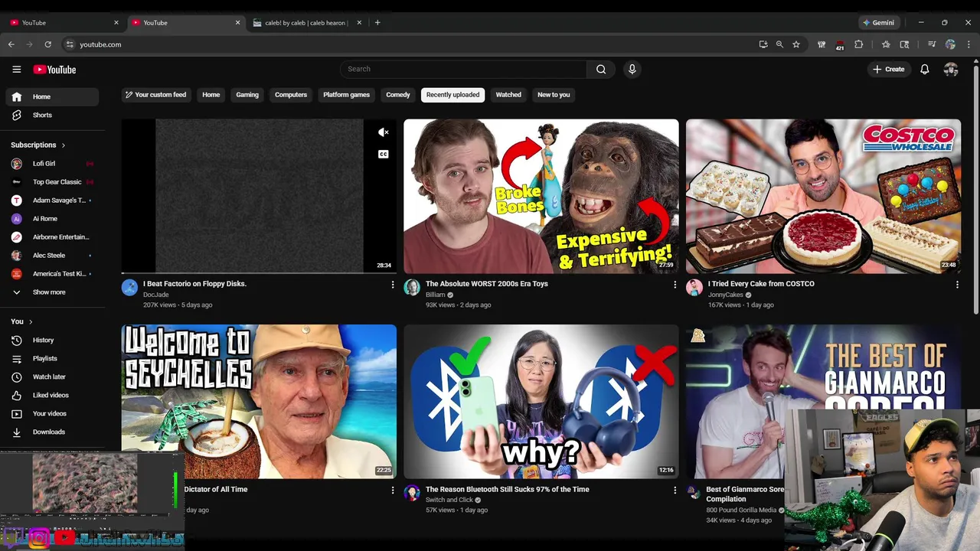Switch to the caleb hearon browser tab
This screenshot has height=551, width=980.
tap(306, 22)
